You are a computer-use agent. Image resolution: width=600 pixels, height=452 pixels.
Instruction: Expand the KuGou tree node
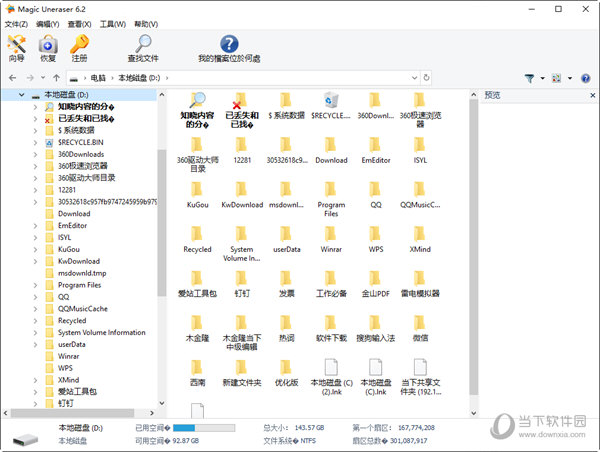35,250
